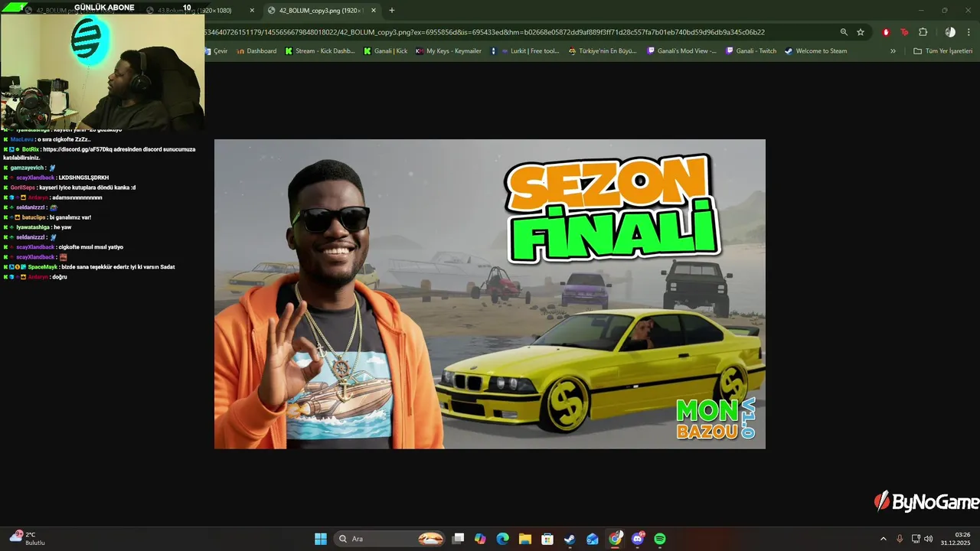The image size is (980, 551).
Task: Open the Windows Start menu
Action: pos(321,539)
